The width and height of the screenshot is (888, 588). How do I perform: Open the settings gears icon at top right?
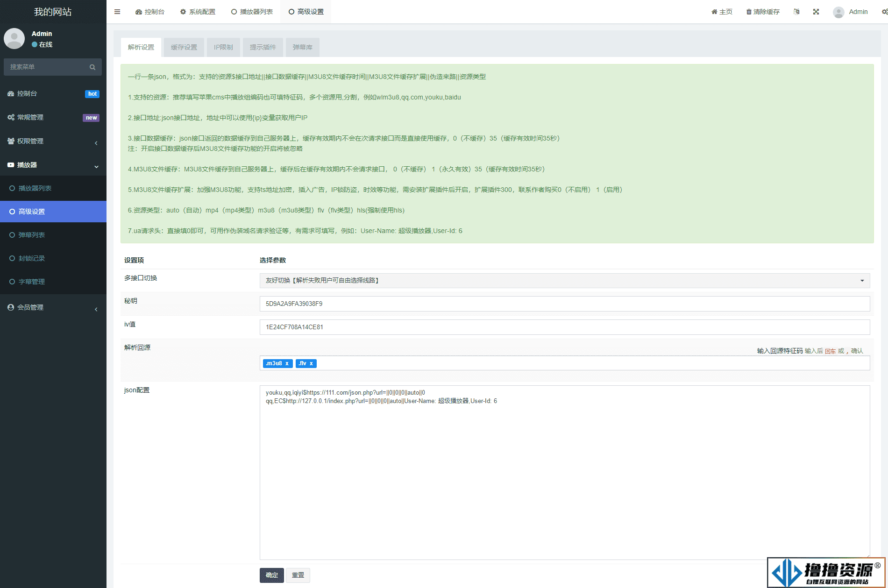click(x=884, y=12)
